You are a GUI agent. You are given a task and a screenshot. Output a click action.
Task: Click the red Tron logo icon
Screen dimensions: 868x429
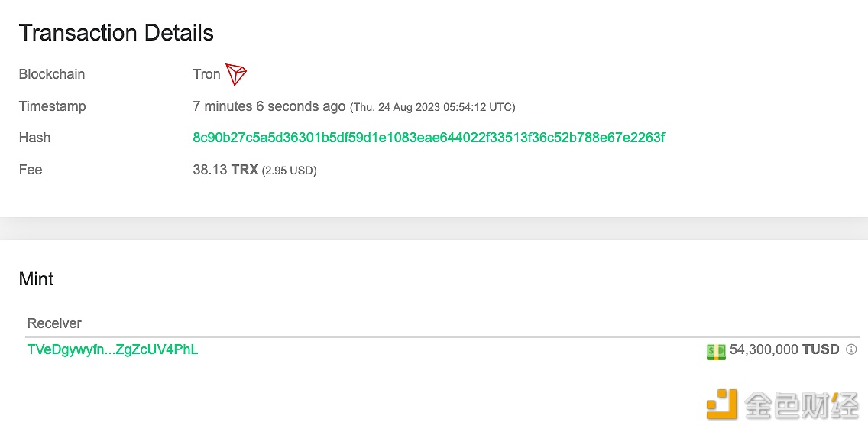(x=236, y=74)
